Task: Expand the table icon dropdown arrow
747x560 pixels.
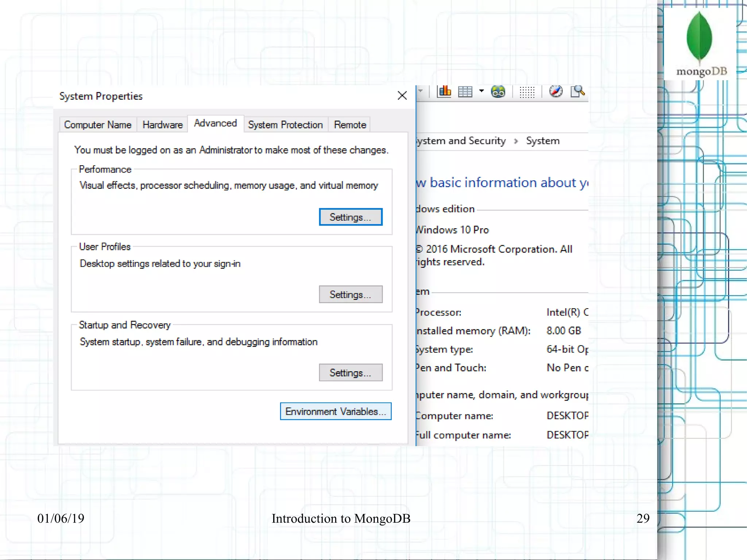Action: [481, 91]
